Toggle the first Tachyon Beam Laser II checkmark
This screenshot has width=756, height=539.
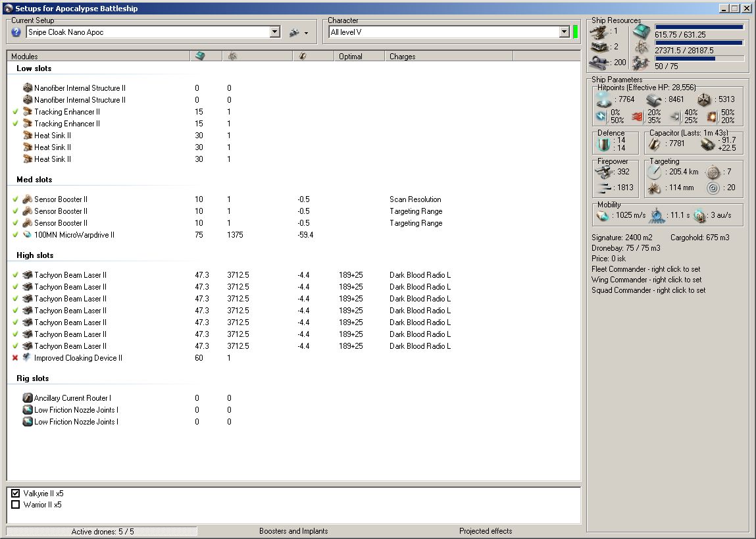[x=15, y=275]
